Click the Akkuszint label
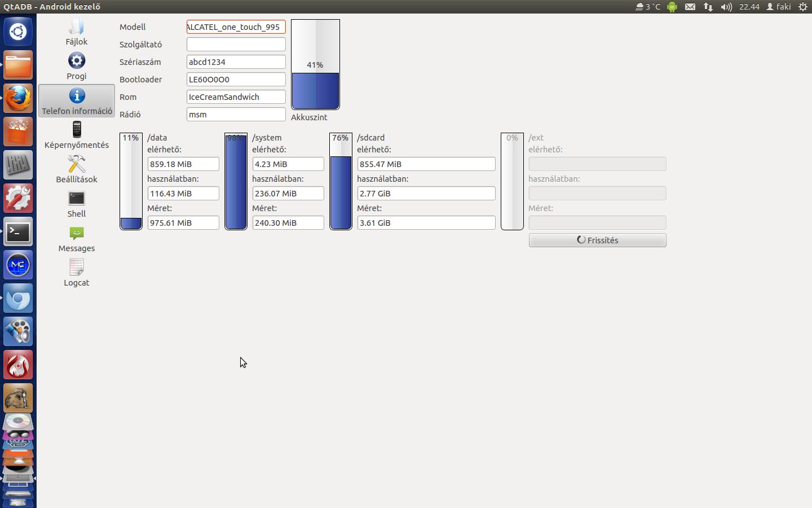This screenshot has height=508, width=812. (x=309, y=117)
